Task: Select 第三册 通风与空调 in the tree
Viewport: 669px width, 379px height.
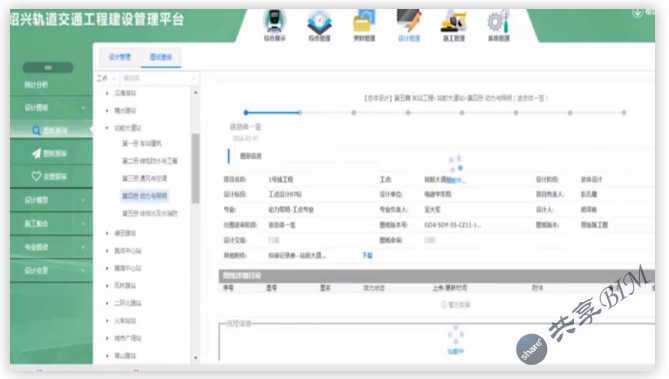Action: [x=144, y=178]
